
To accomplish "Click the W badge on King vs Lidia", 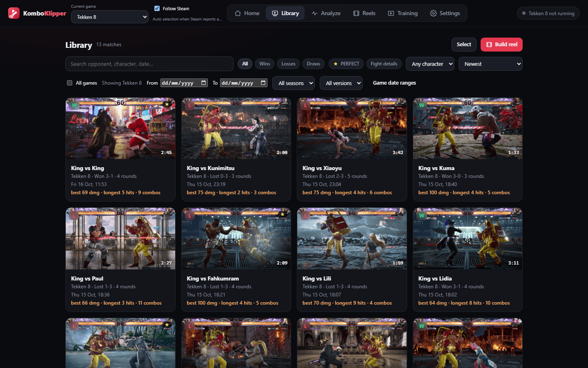I will (x=421, y=215).
